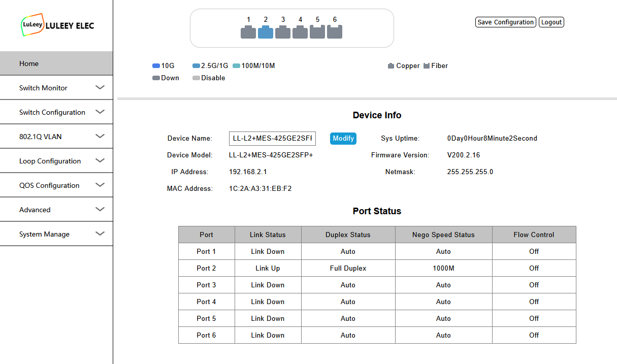Click Device Info heading
Image resolution: width=617 pixels, height=364 pixels.
tap(377, 115)
